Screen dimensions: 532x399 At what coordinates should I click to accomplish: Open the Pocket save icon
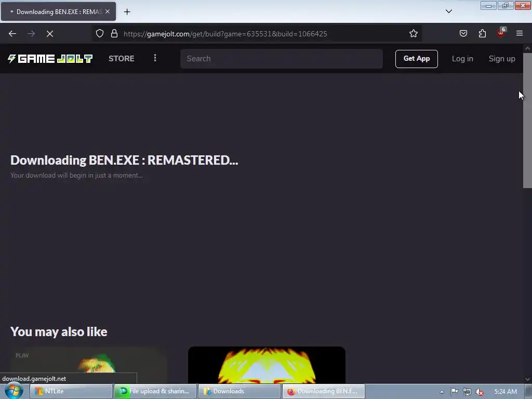click(463, 34)
